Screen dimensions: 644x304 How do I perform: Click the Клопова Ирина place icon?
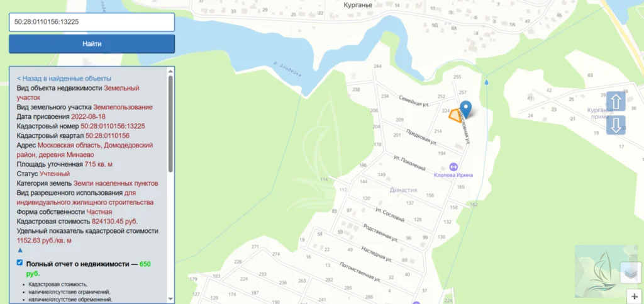coord(453,167)
